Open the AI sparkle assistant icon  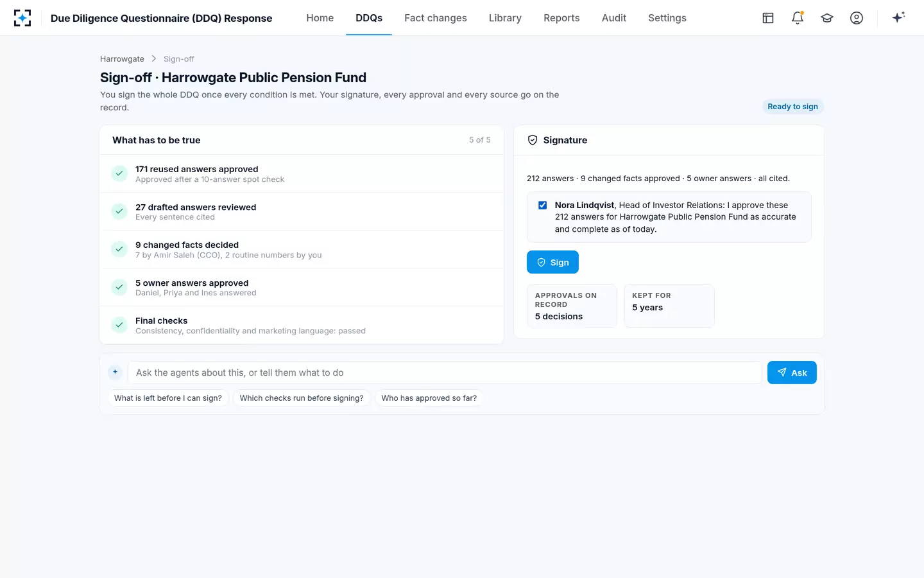point(898,17)
